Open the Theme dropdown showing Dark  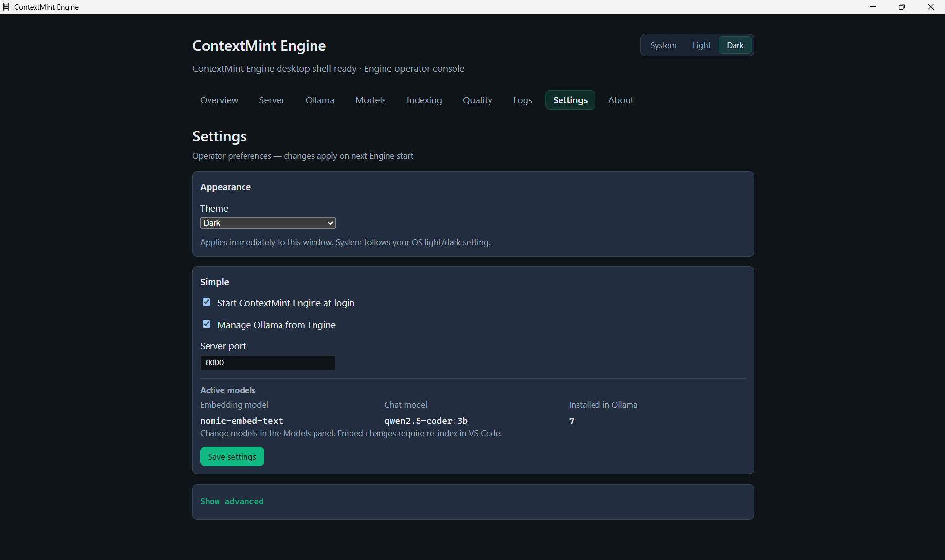(268, 223)
